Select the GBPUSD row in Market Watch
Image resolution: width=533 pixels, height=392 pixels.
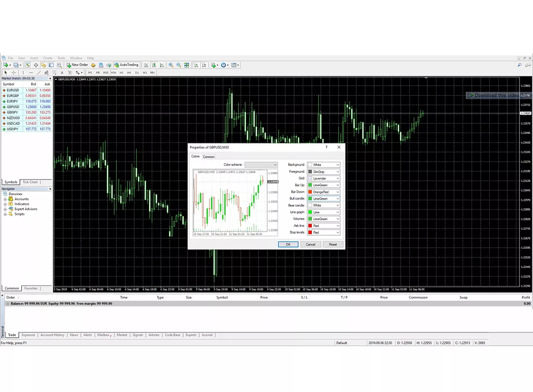[27, 107]
